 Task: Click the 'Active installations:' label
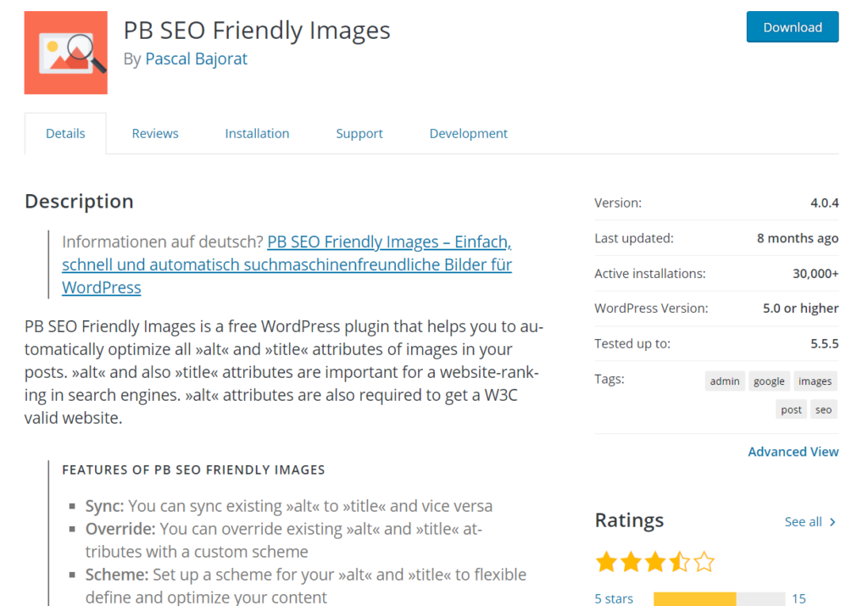(650, 274)
